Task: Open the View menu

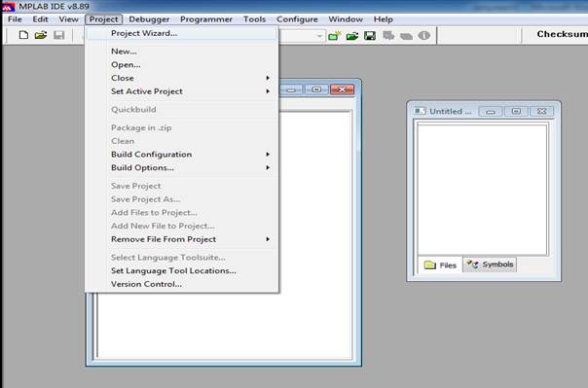Action: tap(68, 19)
